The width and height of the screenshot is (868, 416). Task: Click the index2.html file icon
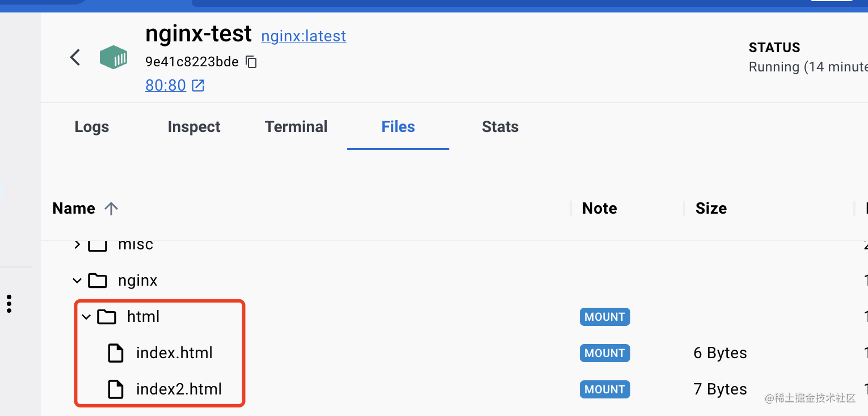pos(116,389)
